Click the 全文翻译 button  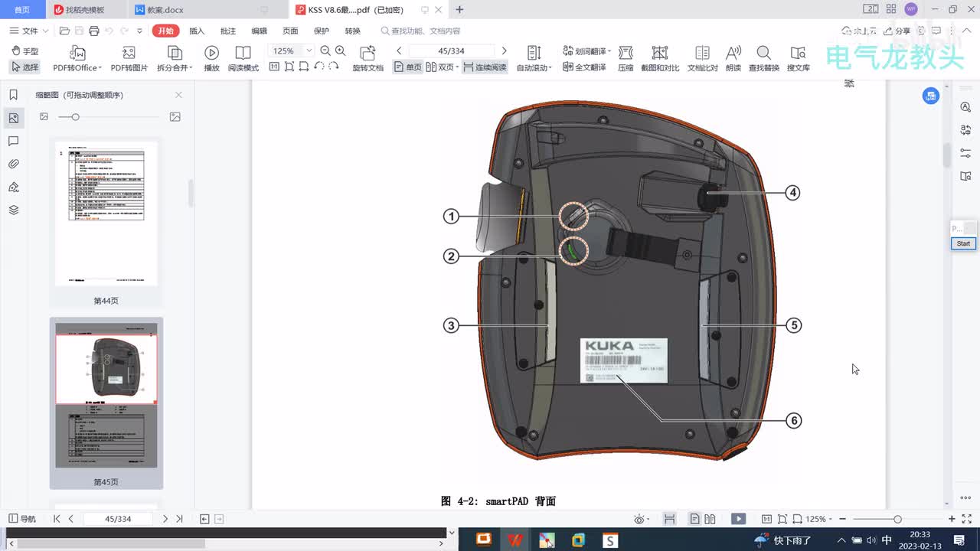pyautogui.click(x=585, y=67)
